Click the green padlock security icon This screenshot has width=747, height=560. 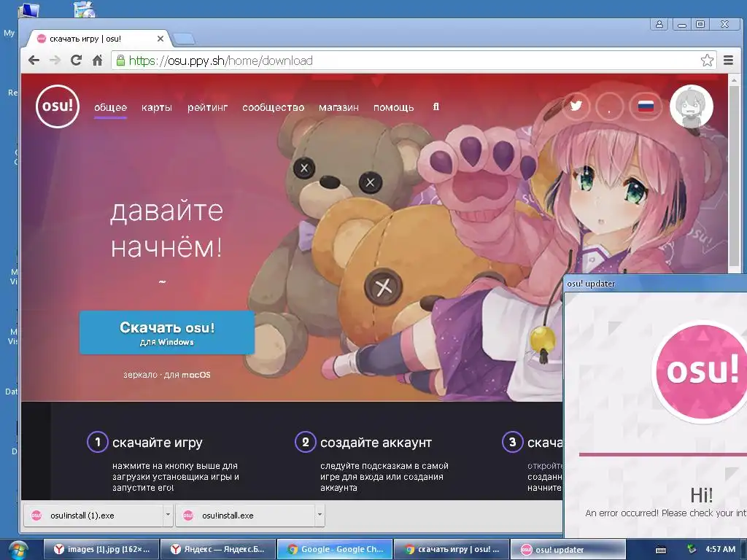point(120,61)
